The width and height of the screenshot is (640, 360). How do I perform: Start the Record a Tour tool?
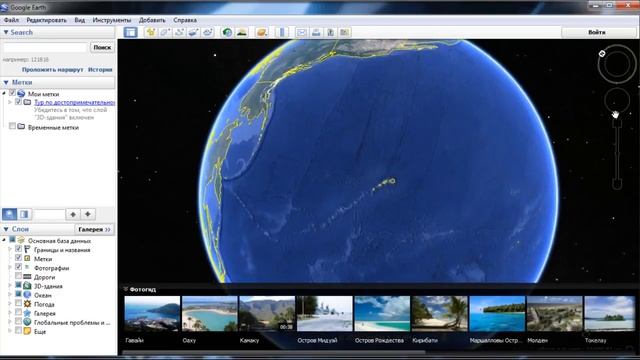click(207, 32)
